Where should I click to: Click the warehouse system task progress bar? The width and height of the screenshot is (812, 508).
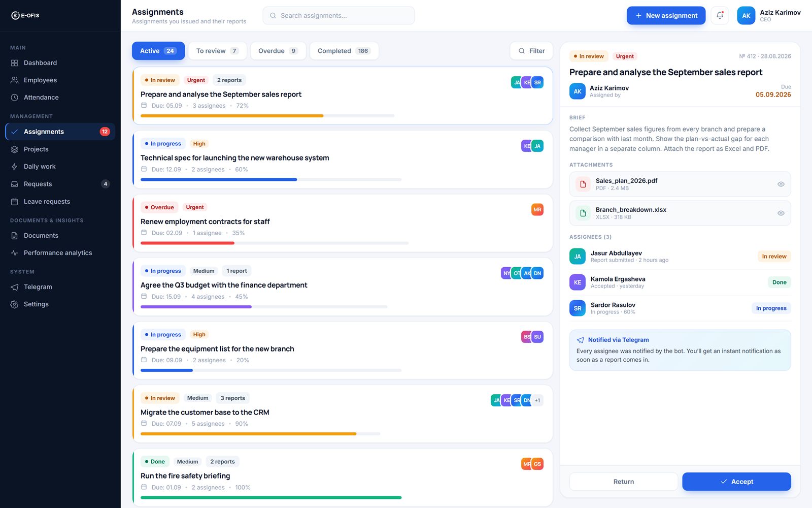[x=271, y=179]
